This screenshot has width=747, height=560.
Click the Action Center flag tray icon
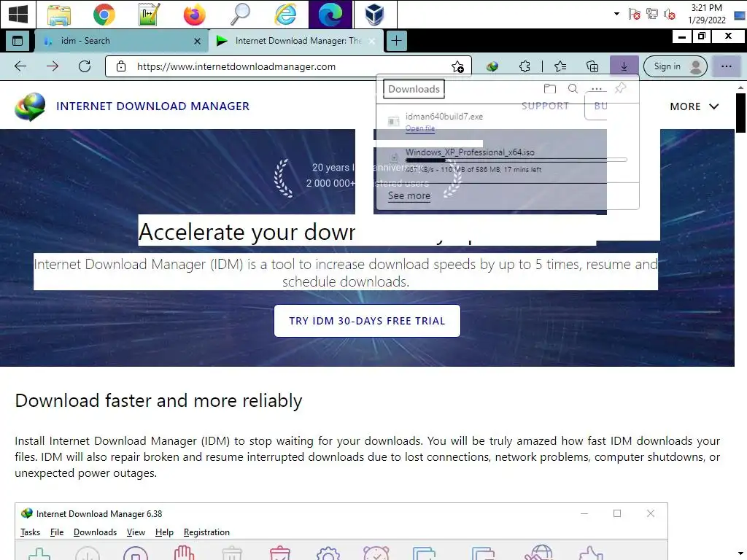pyautogui.click(x=634, y=15)
